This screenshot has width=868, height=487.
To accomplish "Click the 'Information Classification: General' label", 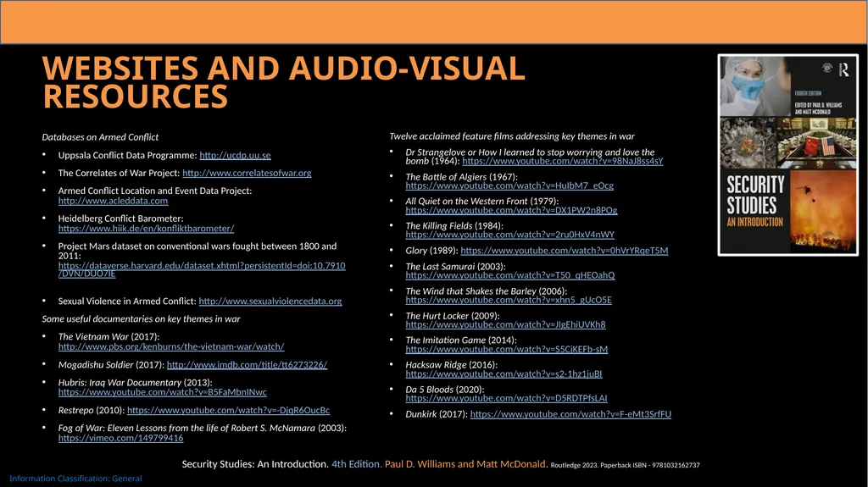I will tap(75, 479).
